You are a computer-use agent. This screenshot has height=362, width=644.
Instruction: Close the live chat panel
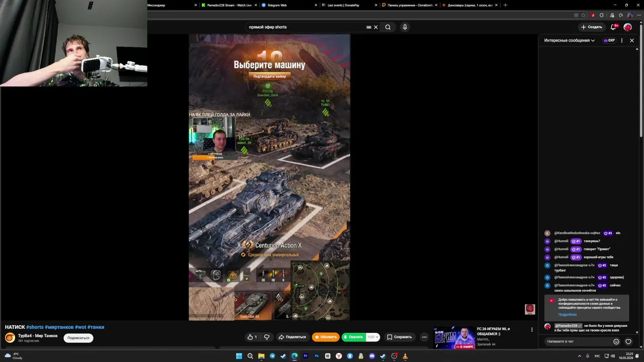click(x=632, y=40)
